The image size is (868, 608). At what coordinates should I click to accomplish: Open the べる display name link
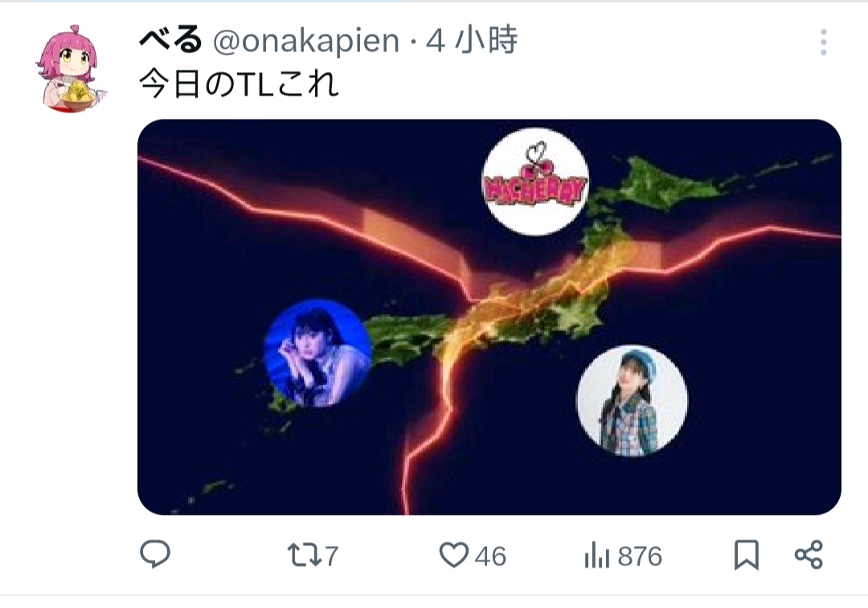point(170,40)
